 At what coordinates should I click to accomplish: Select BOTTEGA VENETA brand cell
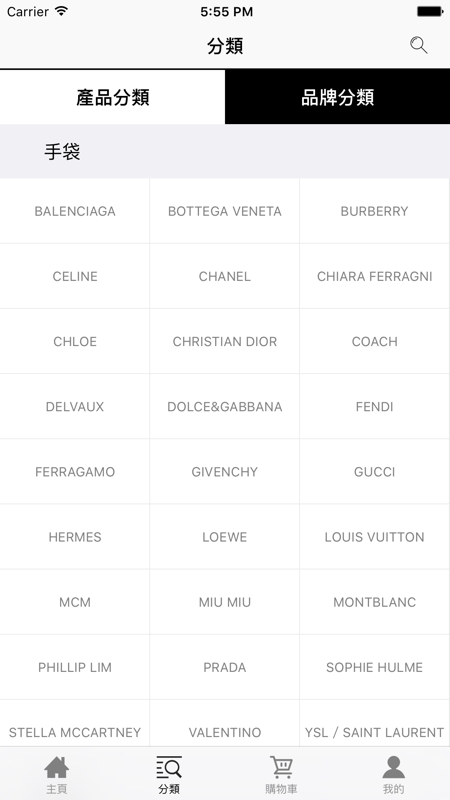tap(224, 211)
